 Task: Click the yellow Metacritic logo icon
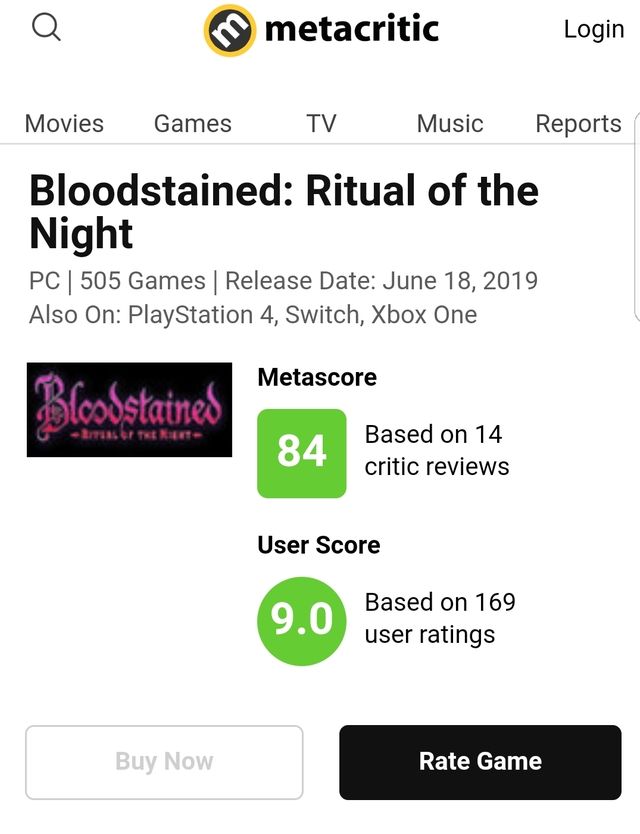coord(230,30)
